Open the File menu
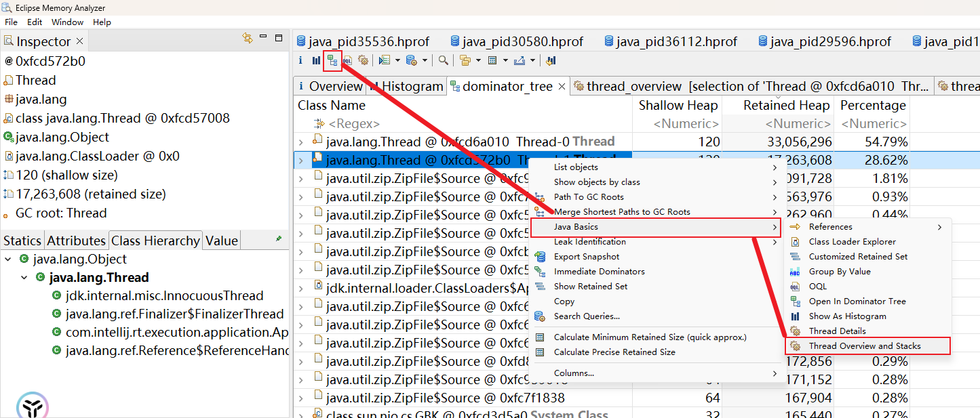 point(11,22)
